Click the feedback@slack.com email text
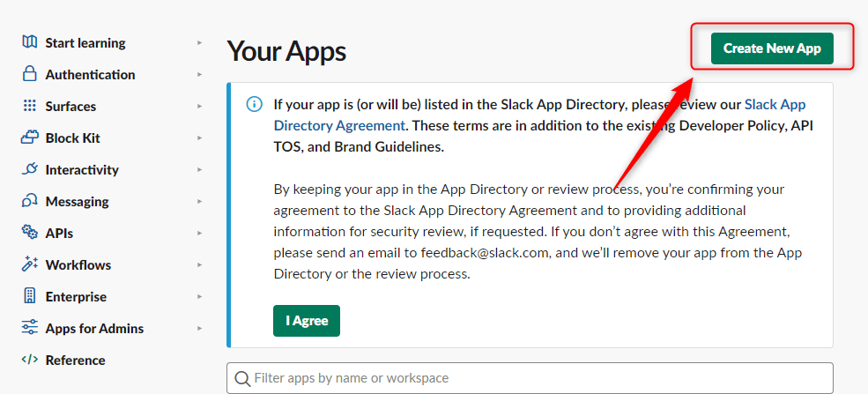The width and height of the screenshot is (868, 394). pyautogui.click(x=485, y=253)
